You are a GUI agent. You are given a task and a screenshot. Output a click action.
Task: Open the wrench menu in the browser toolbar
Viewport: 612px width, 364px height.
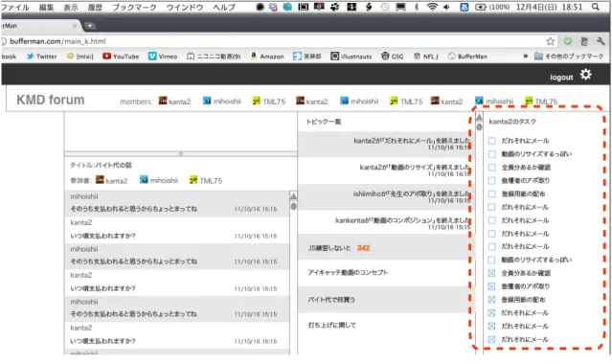(601, 41)
